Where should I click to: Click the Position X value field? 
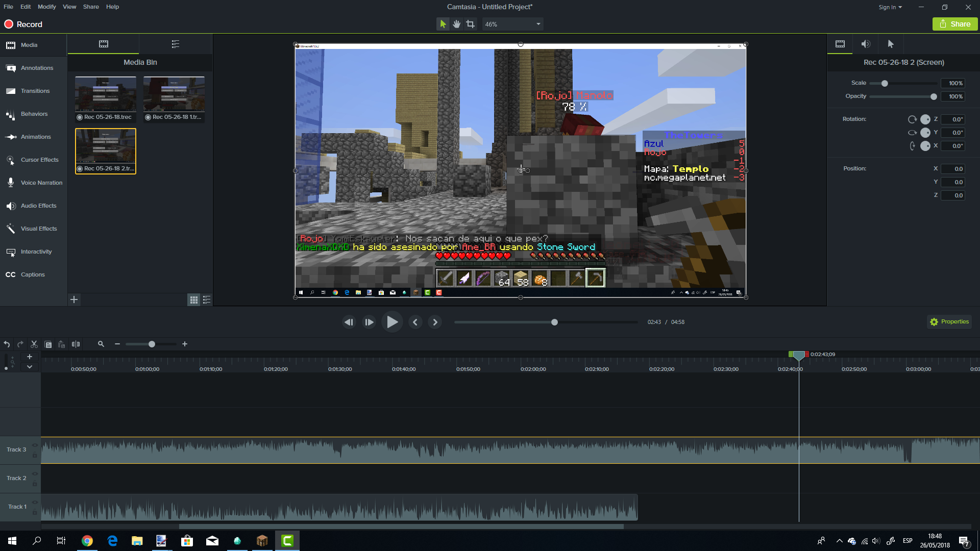tap(953, 169)
